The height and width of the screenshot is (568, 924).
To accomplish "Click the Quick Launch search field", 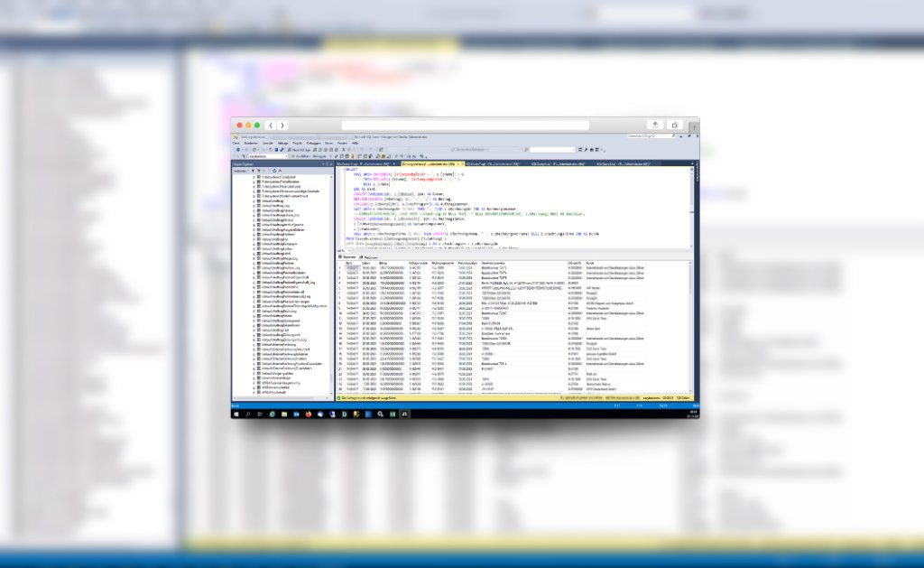I will (651, 136).
